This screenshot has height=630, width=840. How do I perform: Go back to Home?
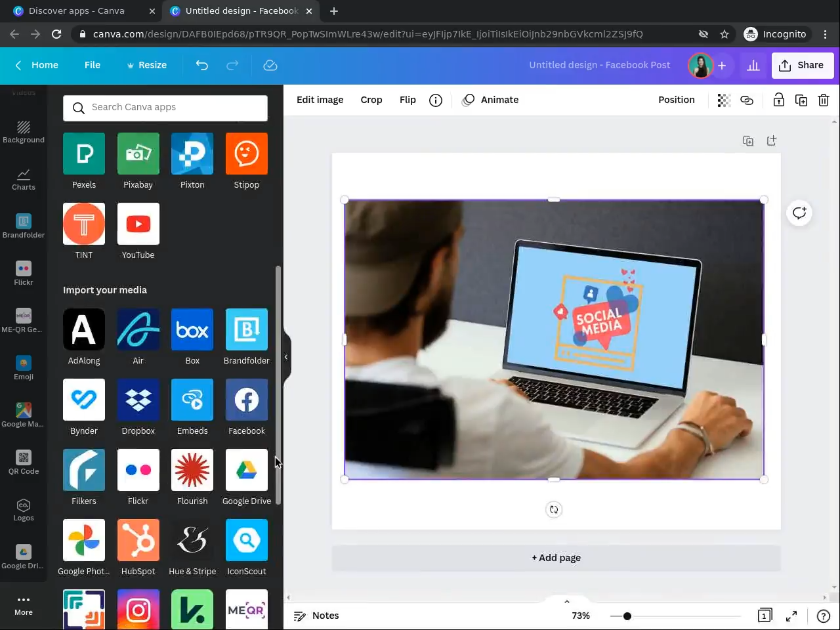click(37, 65)
